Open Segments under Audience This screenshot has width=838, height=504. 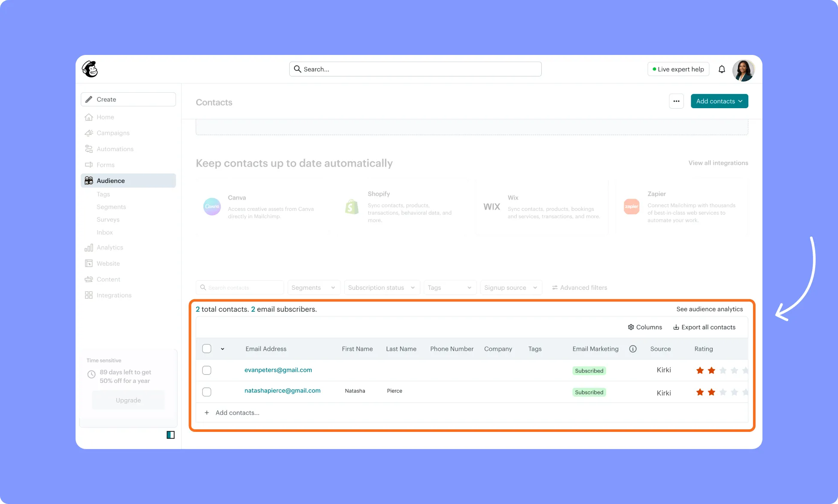111,207
